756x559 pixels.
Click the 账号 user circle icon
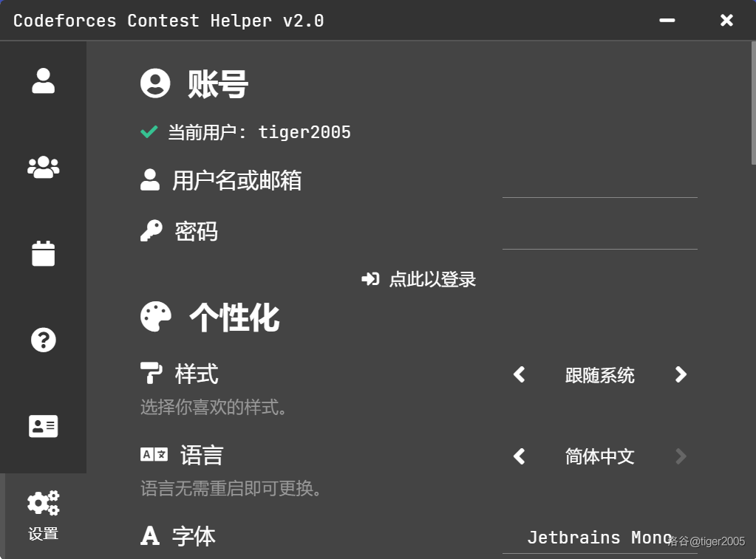[x=155, y=83]
